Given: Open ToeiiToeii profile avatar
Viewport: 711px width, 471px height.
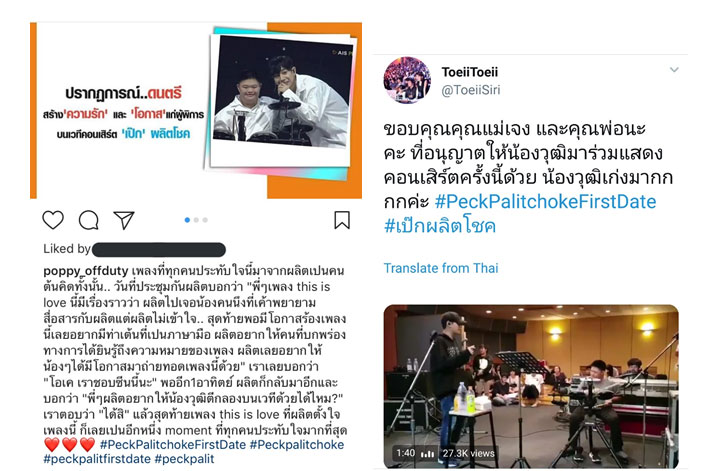Looking at the screenshot, I should pyautogui.click(x=407, y=80).
